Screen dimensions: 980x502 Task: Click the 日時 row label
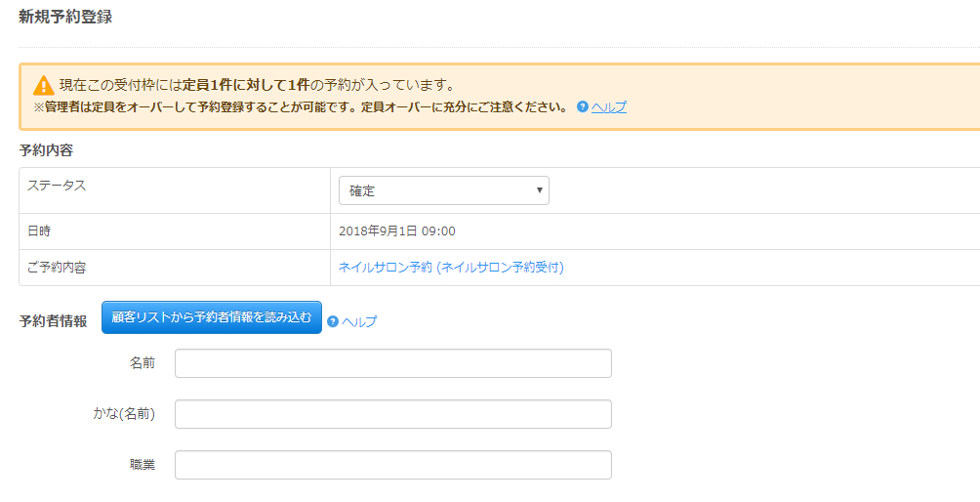click(x=39, y=231)
